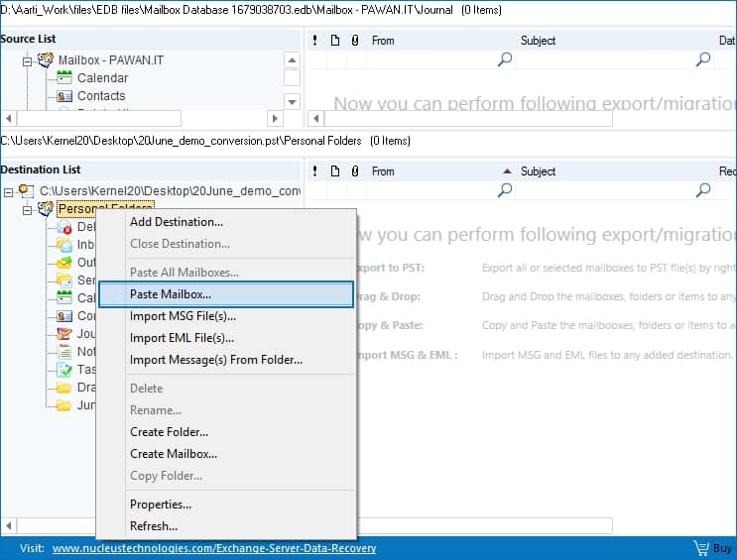Click the Mailbox - PAWAN.IT mailbox icon

click(46, 60)
